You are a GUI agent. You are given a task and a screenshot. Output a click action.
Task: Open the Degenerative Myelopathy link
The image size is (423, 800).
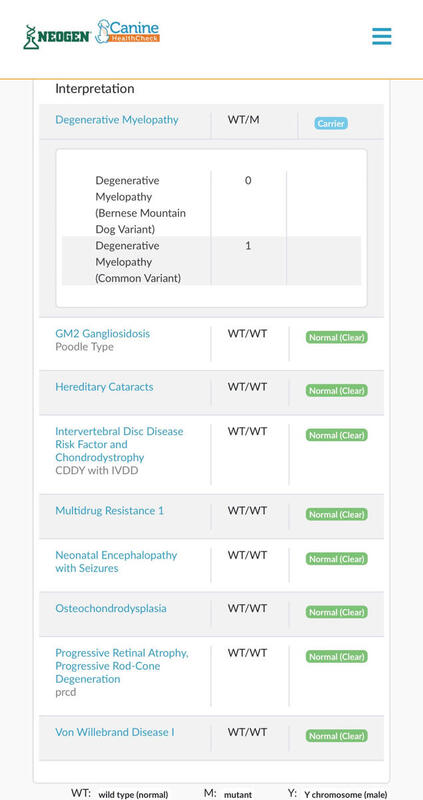click(x=117, y=119)
